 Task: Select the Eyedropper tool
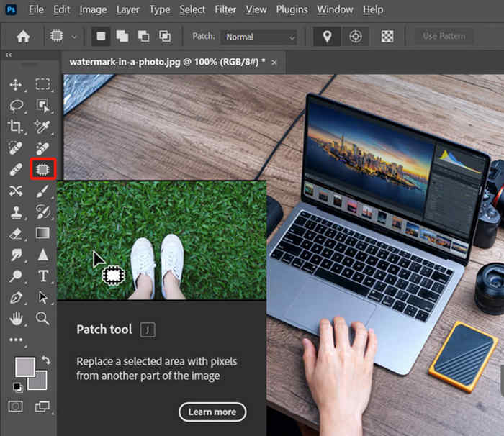coord(42,127)
